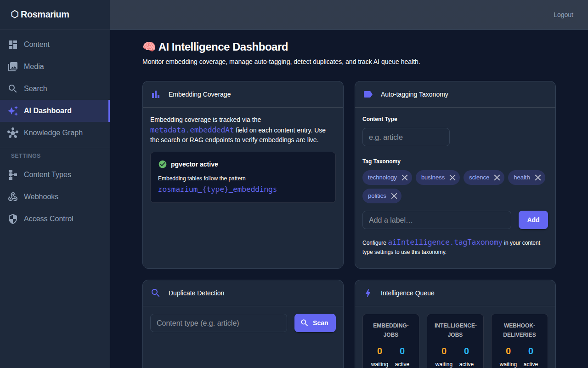Go to the Search page
The image size is (588, 368).
[x=55, y=89]
